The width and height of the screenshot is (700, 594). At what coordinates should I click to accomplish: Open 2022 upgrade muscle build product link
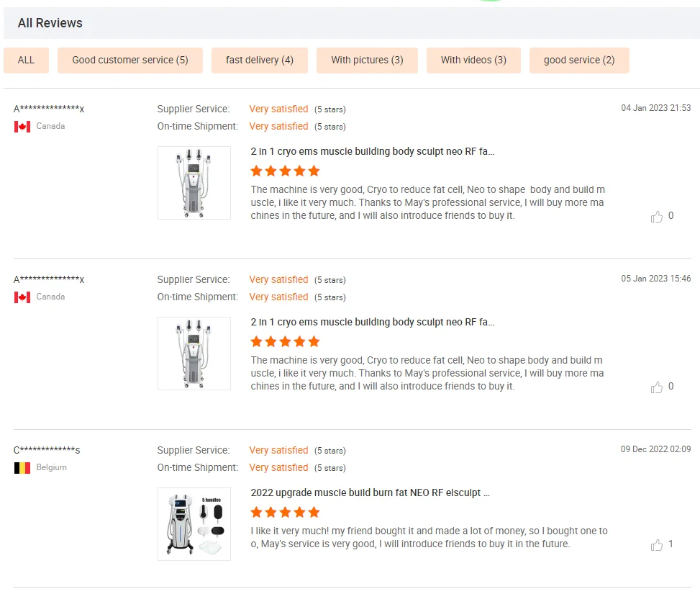click(371, 493)
